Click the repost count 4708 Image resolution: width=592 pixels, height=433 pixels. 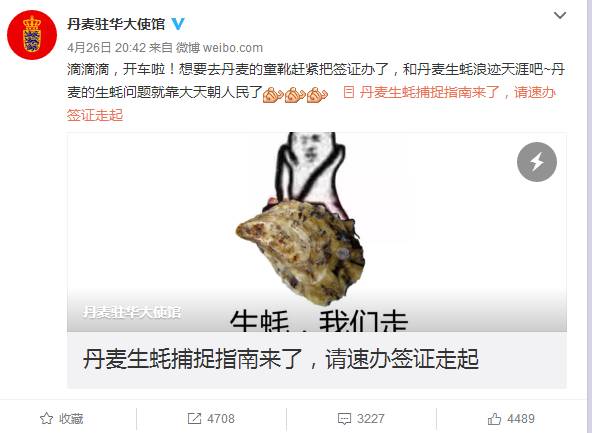click(221, 418)
